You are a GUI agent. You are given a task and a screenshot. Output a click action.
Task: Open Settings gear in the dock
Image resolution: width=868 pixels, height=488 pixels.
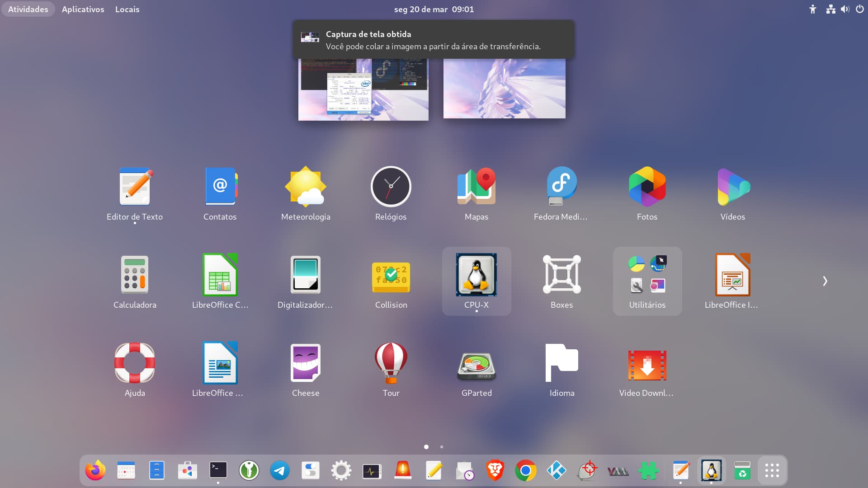[341, 471]
